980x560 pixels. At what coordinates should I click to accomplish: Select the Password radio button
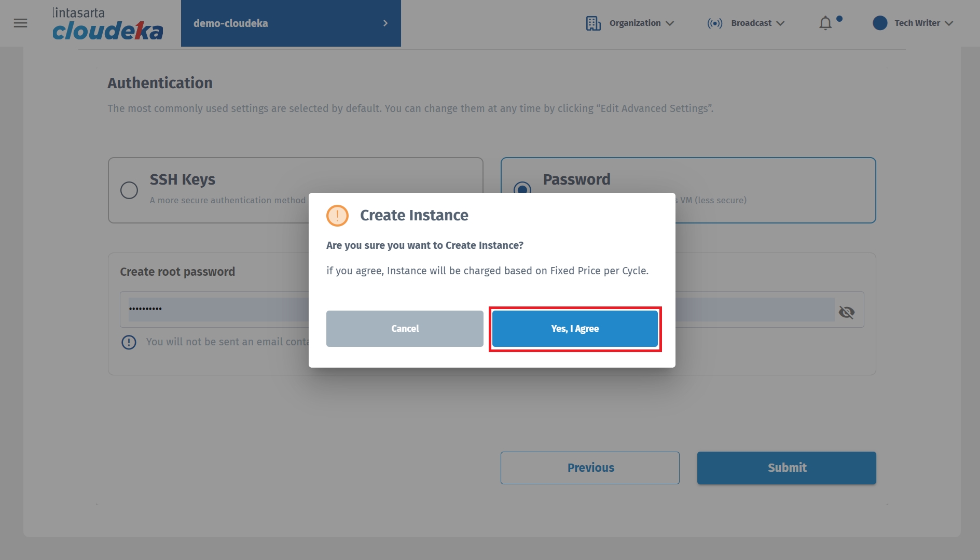(x=522, y=188)
